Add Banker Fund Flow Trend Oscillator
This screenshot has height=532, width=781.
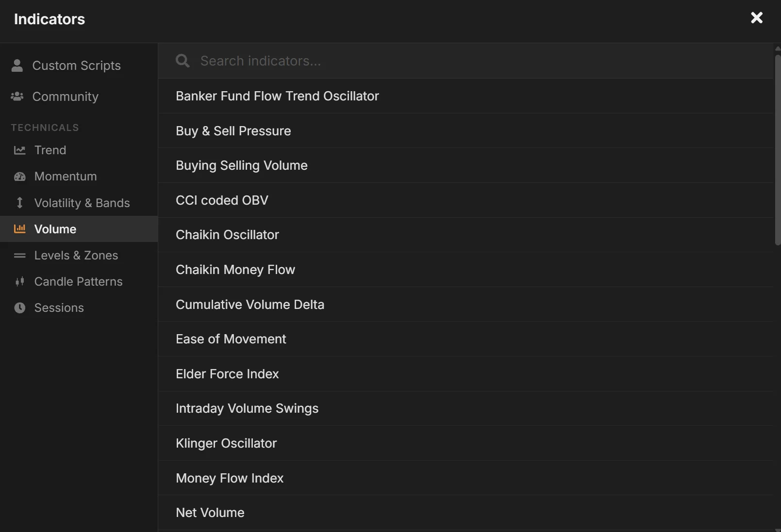[465, 96]
